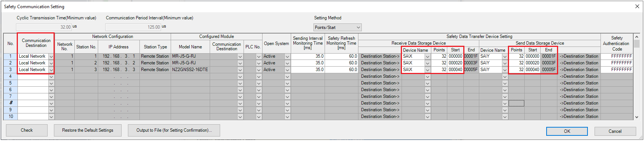Click row 2 Station No. value 2
This screenshot has height=141, width=644.
(86, 63)
